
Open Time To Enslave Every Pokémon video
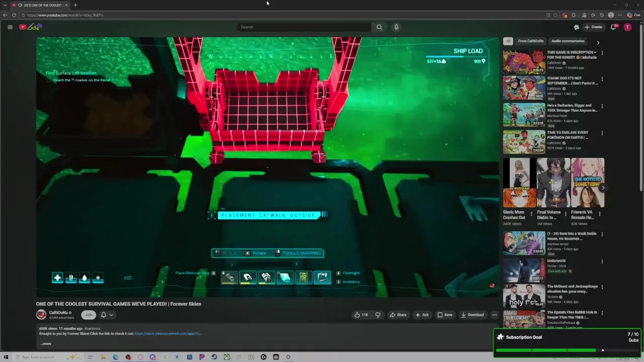pos(524,142)
